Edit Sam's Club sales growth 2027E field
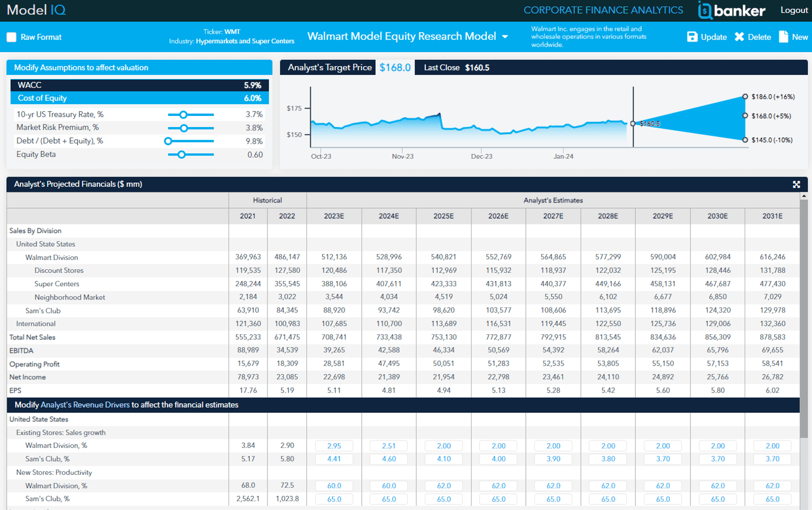812x510 pixels. click(553, 459)
